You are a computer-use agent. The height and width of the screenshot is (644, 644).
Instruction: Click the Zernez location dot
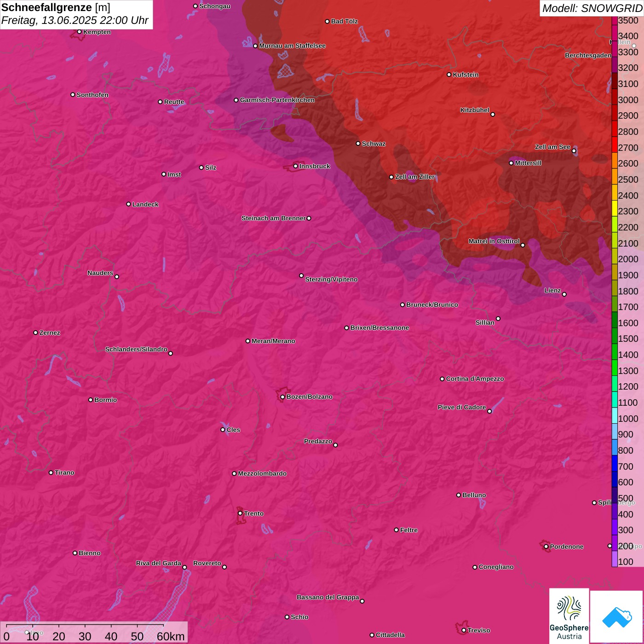click(35, 333)
